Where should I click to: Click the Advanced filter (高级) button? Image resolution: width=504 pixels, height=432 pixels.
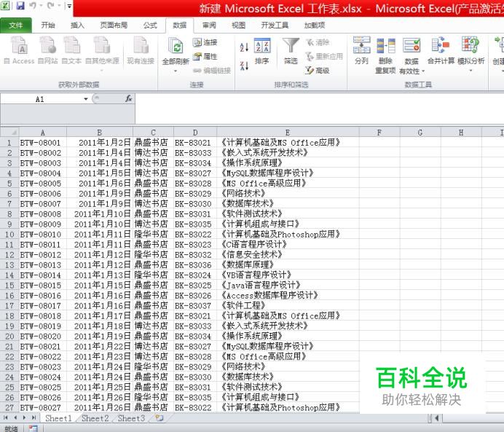pyautogui.click(x=318, y=71)
